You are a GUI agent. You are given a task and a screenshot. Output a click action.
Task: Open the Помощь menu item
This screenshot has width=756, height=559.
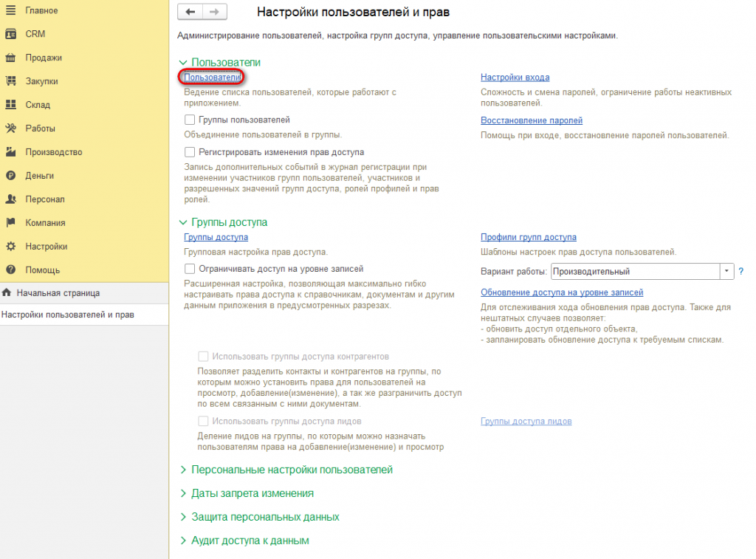[42, 270]
